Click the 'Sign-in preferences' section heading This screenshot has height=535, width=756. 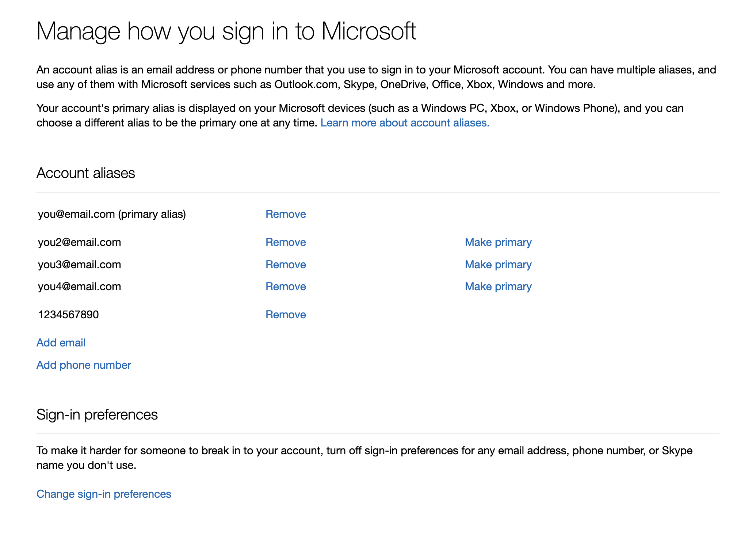(97, 415)
